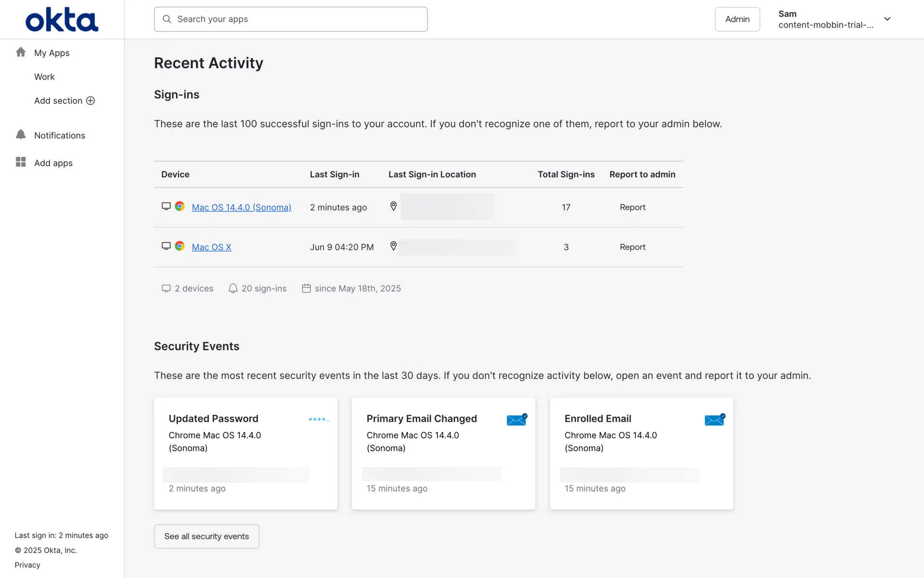Image resolution: width=924 pixels, height=578 pixels.
Task: Go to Notifications in the sidebar
Action: [x=60, y=135]
